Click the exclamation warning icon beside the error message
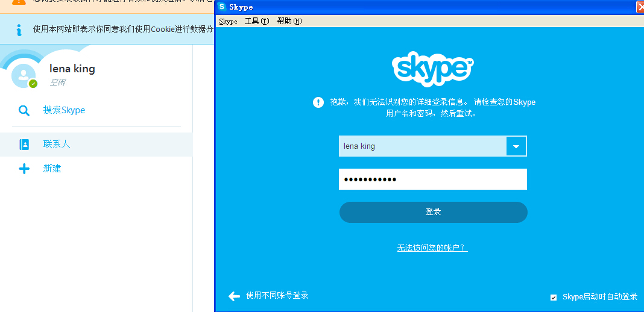Image resolution: width=644 pixels, height=312 pixels. [x=318, y=102]
